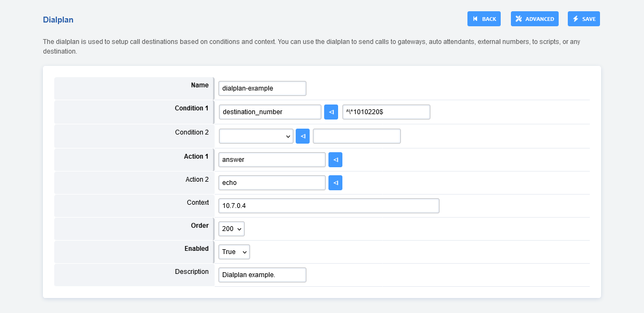
Task: Select the Action 1 answer field
Action: click(x=272, y=160)
